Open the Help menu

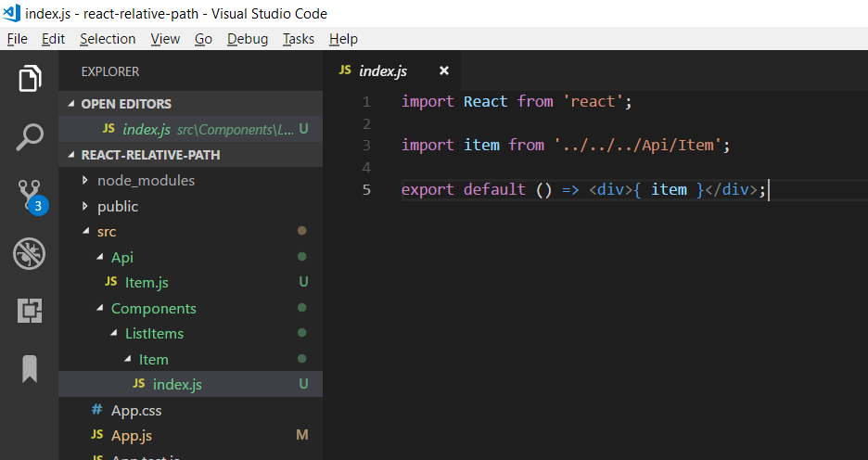(343, 39)
